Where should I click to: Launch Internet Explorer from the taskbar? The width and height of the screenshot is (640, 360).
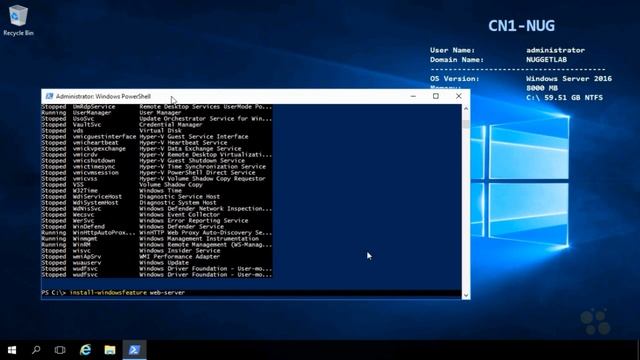coord(85,350)
